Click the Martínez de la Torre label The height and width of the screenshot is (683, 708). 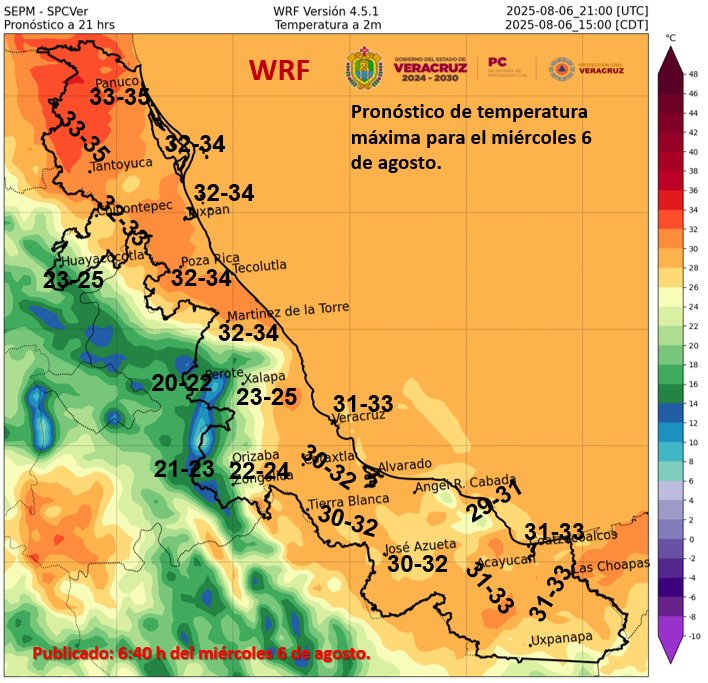289,310
